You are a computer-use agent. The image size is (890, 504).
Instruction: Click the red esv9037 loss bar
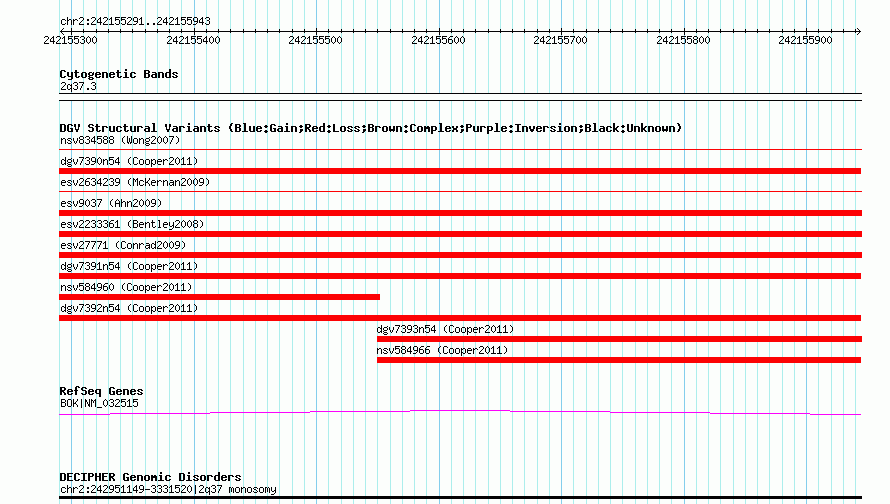460,213
